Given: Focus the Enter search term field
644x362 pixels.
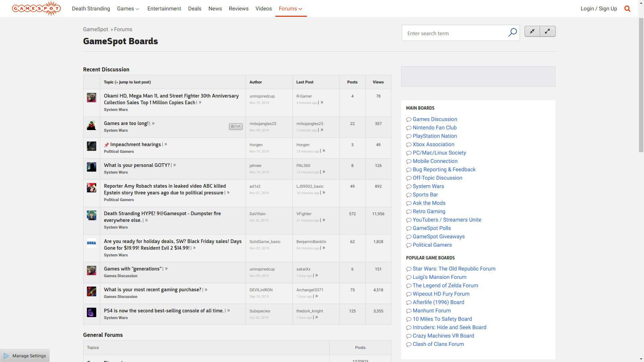Looking at the screenshot, I should (x=455, y=33).
